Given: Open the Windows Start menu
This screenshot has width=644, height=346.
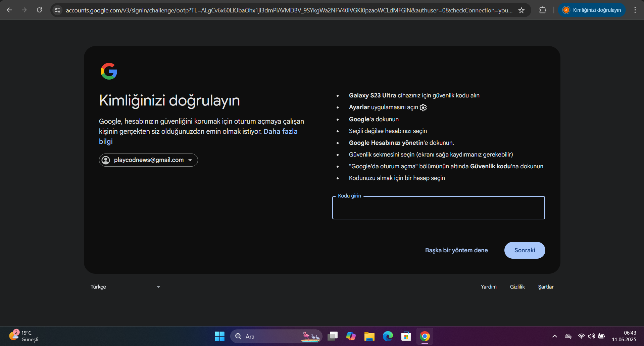Looking at the screenshot, I should pos(219,336).
